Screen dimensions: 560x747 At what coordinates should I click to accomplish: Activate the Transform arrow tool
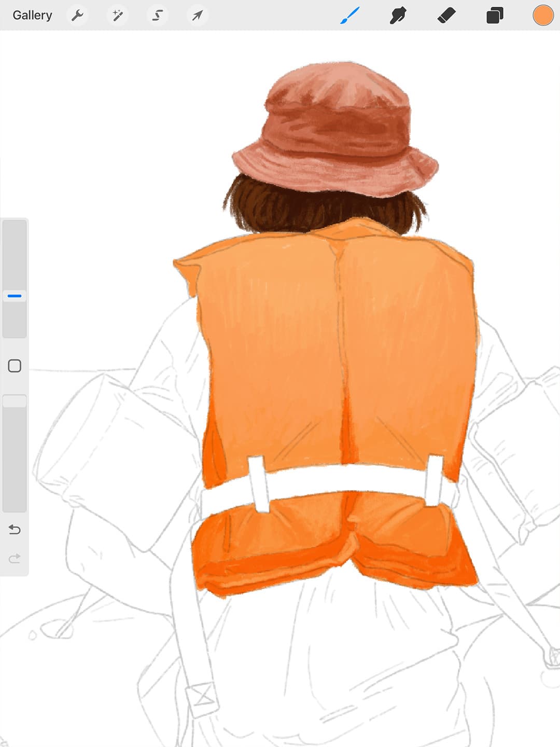coord(197,16)
